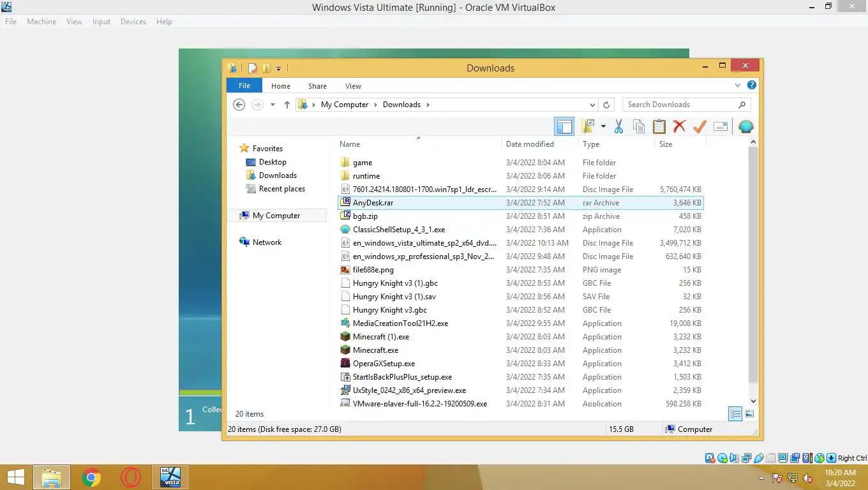The height and width of the screenshot is (490, 868).
Task: Open the address bar history dropdown
Action: [592, 105]
